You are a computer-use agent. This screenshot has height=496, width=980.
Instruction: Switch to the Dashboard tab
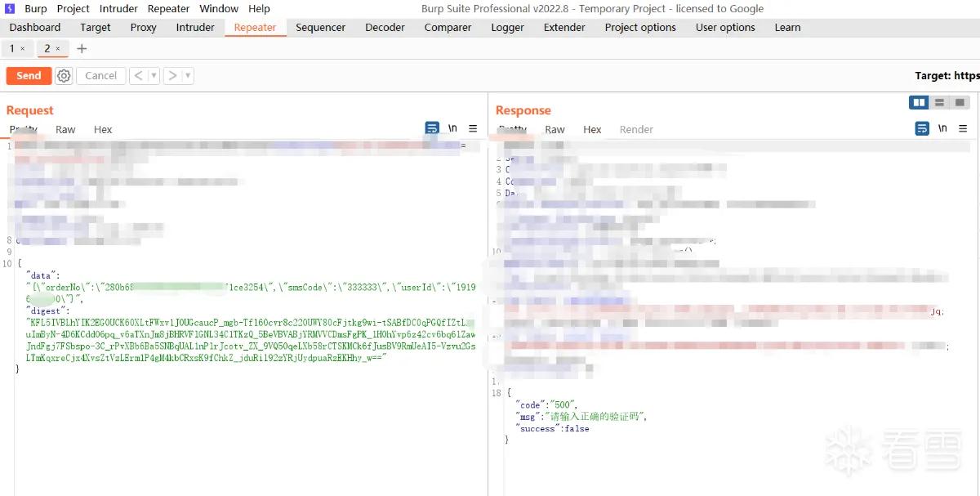click(x=35, y=28)
